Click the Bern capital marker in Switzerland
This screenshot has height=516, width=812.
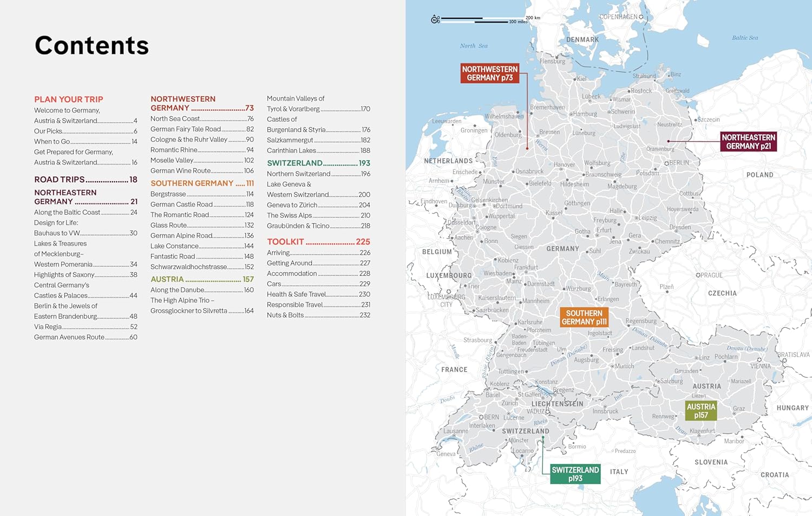[481, 418]
